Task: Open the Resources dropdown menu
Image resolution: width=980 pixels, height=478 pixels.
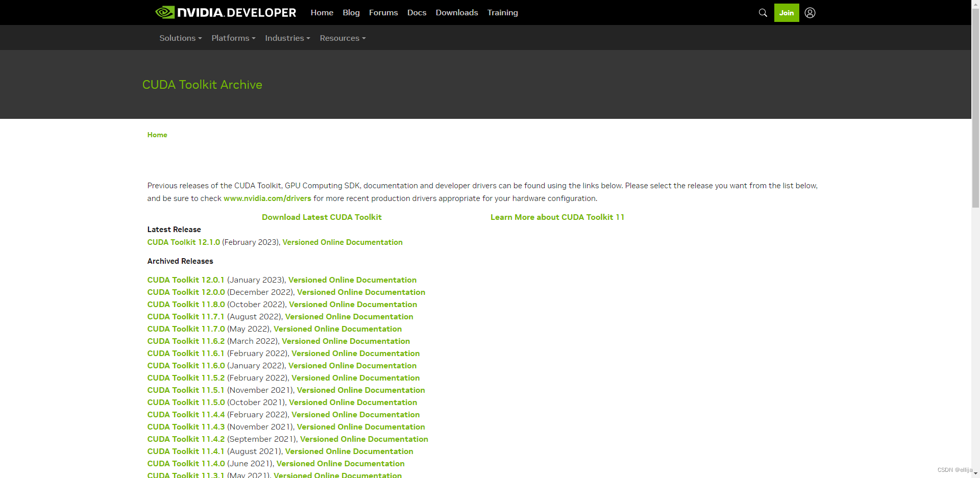Action: coord(342,38)
